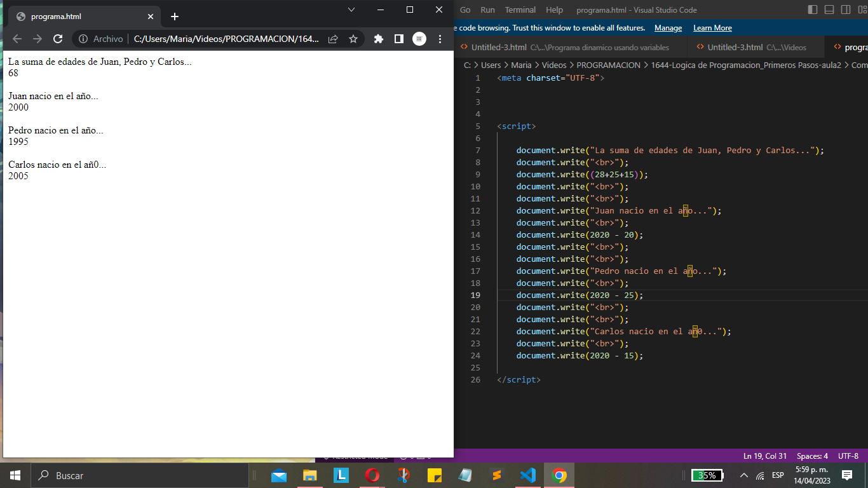Click the opening <script> tag
The height and width of the screenshot is (488, 868).
(516, 126)
